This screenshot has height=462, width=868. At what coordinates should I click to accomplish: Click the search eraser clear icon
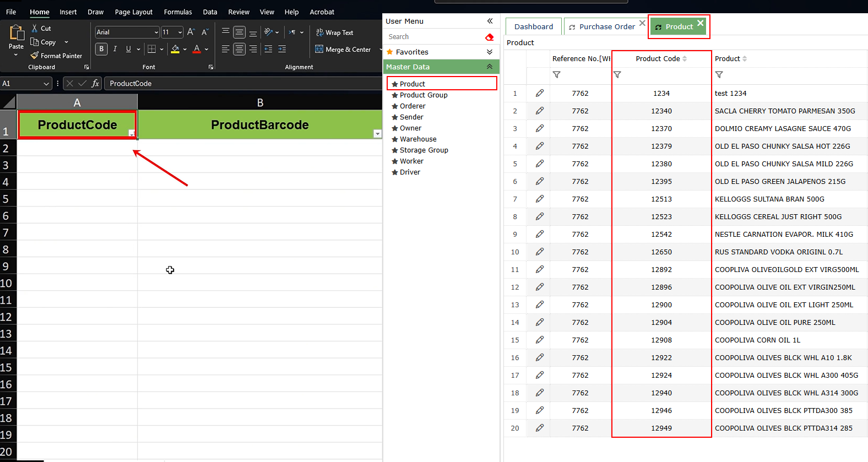[x=489, y=37]
